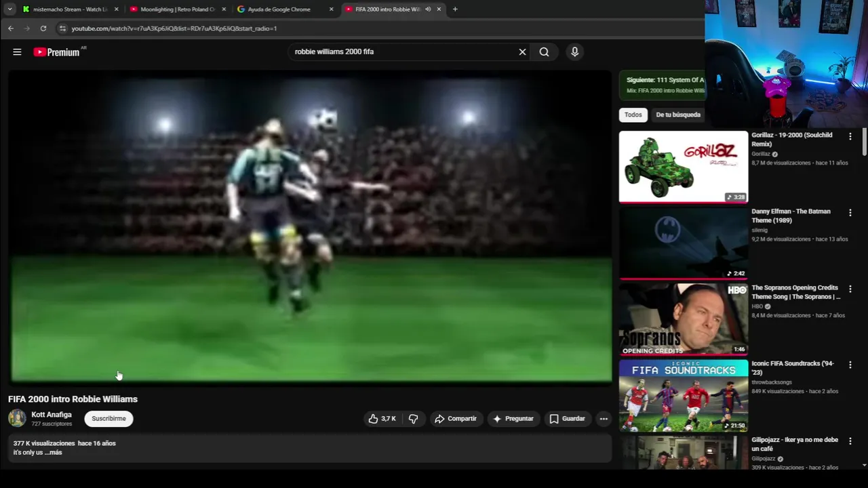Select the Todos filter chip
Viewport: 868px width, 488px height.
tap(633, 115)
